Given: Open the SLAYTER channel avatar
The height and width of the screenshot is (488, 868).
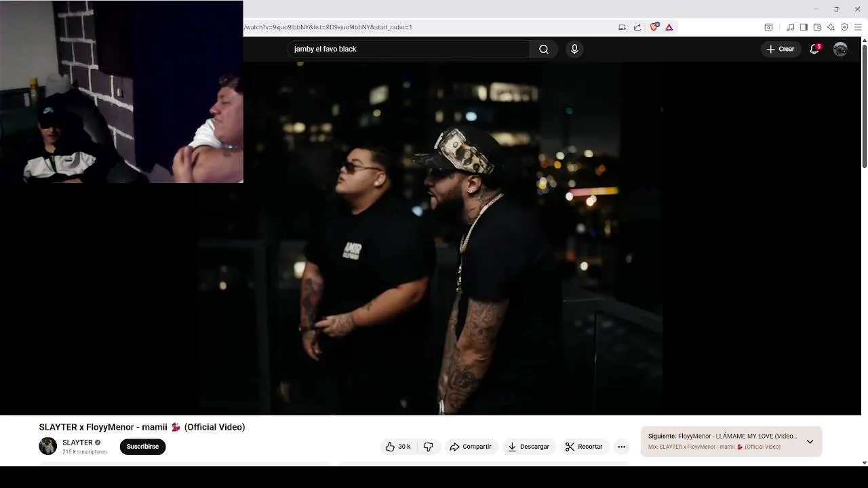Looking at the screenshot, I should point(47,446).
